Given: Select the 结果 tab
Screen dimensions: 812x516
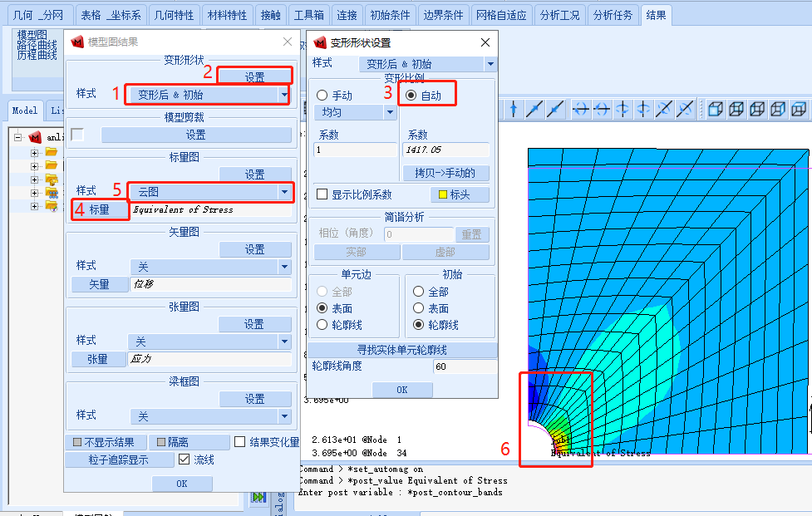Looking at the screenshot, I should click(x=656, y=15).
